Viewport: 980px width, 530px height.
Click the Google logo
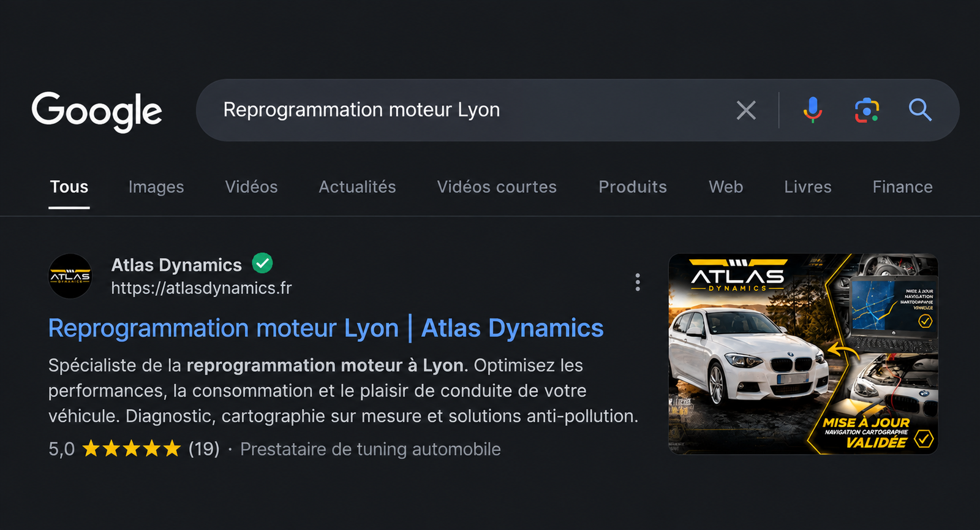(97, 111)
